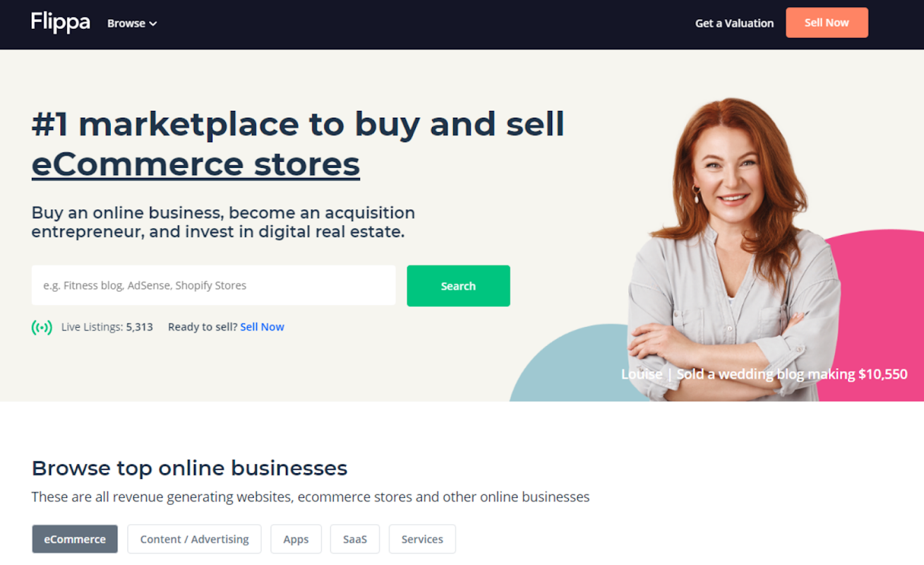924x565 pixels.
Task: Focus the business search input field
Action: [213, 285]
